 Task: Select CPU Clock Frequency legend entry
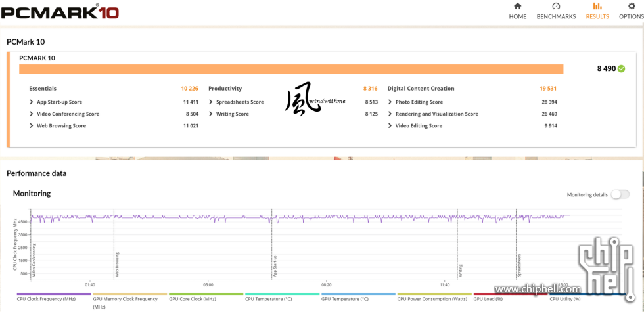(54, 298)
